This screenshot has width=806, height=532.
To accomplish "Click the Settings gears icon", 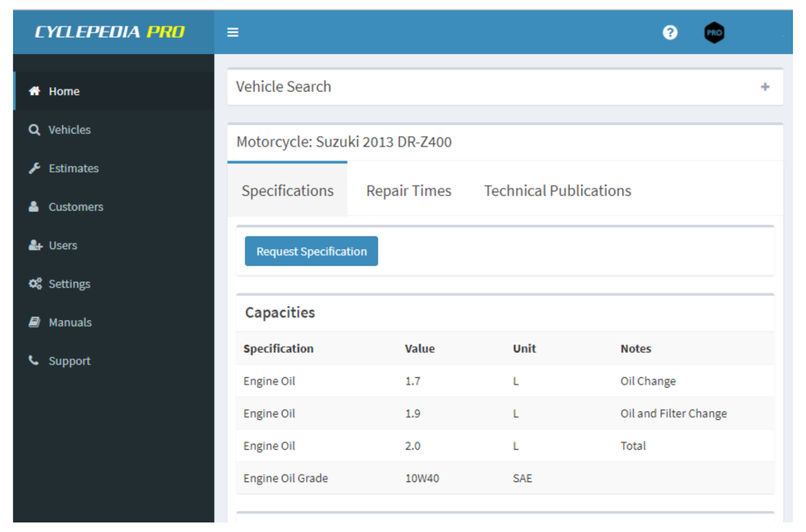I will coord(35,284).
